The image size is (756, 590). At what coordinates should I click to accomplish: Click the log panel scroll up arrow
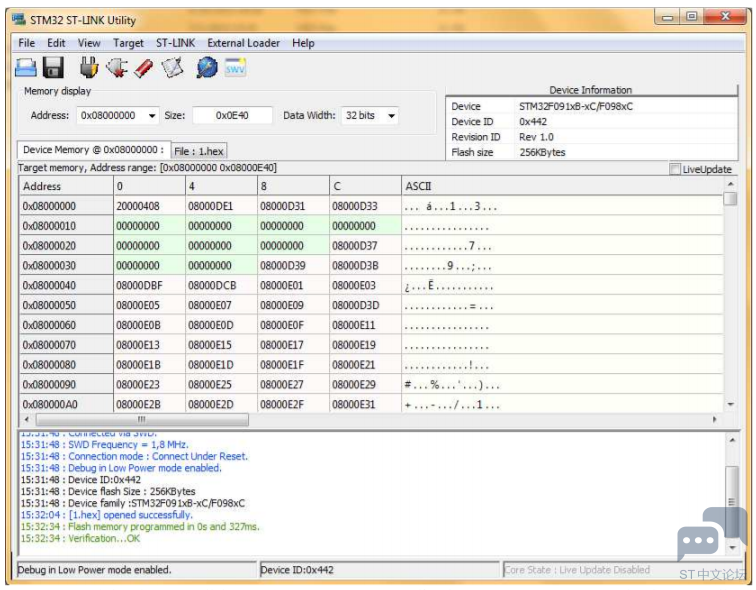tap(732, 440)
